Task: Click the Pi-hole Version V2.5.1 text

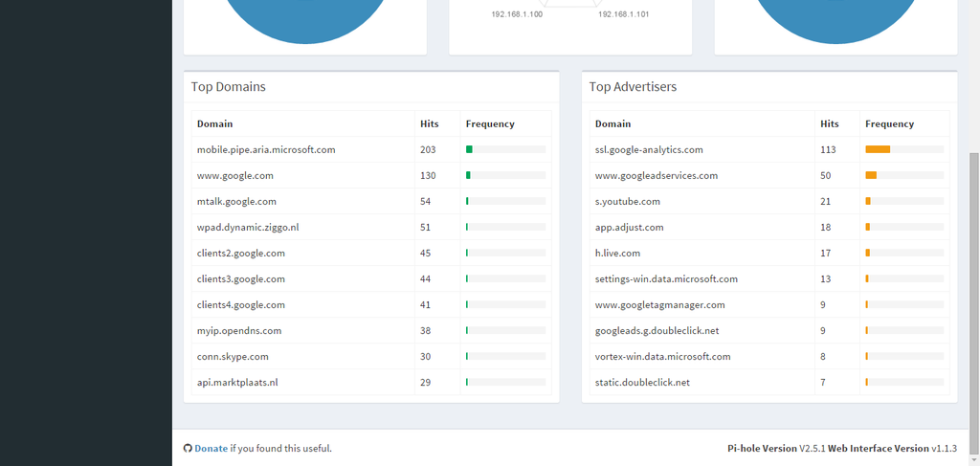Action: 777,448
